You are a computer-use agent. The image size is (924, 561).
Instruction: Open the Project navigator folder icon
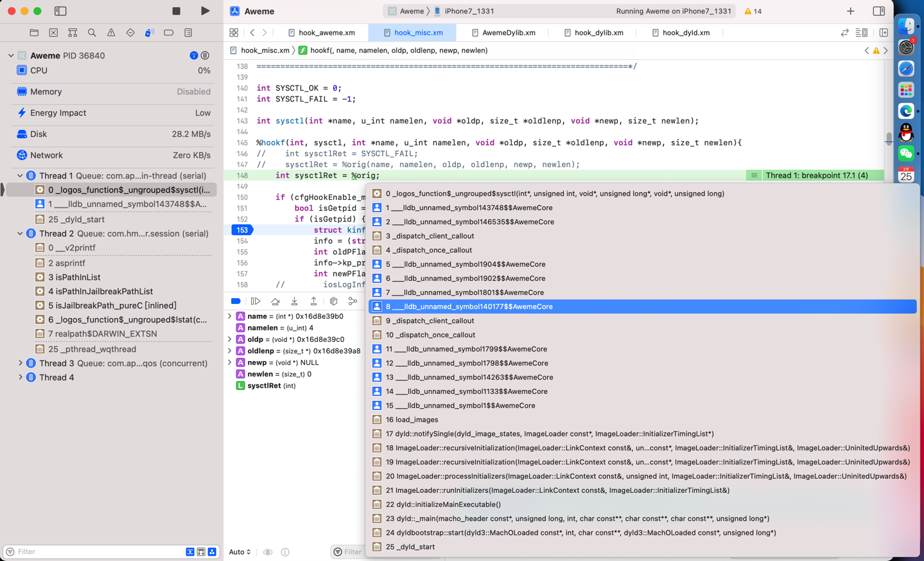[x=34, y=32]
